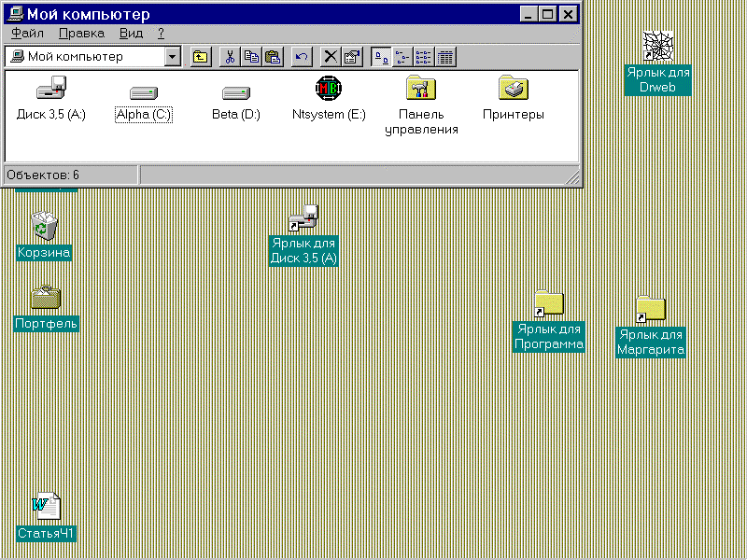Maximize the Мой компьютер window
The width and height of the screenshot is (747, 560).
(547, 14)
